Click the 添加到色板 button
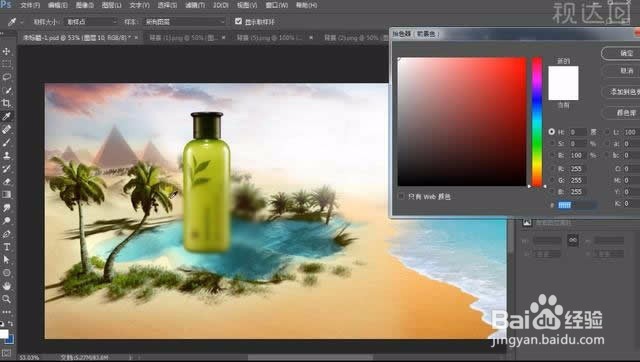Image resolution: width=640 pixels, height=362 pixels. pos(621,92)
